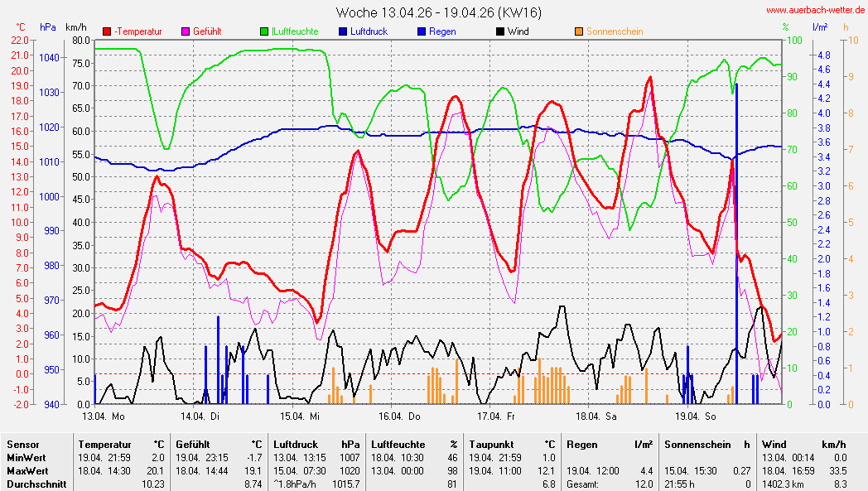Select the 13.04. Mo date label

[x=104, y=416]
